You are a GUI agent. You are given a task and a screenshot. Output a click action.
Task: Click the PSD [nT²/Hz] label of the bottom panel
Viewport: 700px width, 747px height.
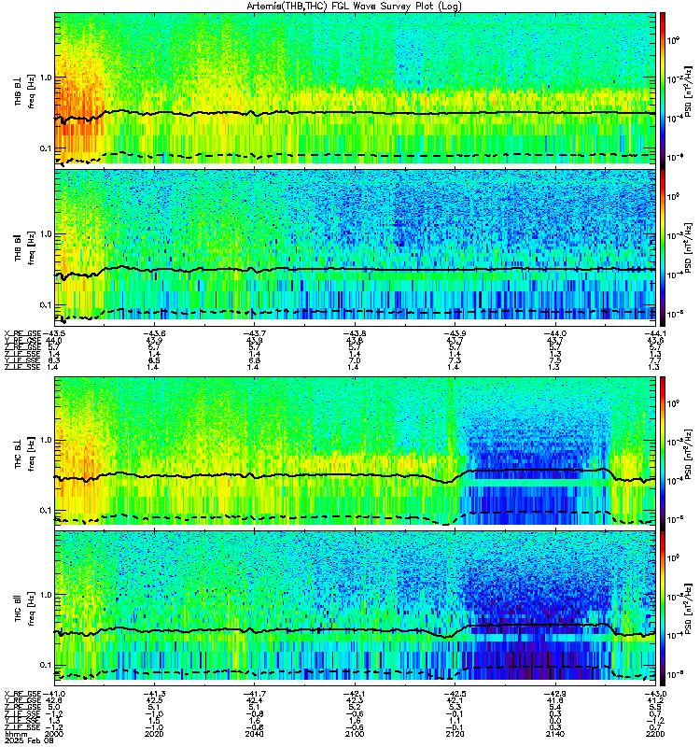(x=689, y=609)
